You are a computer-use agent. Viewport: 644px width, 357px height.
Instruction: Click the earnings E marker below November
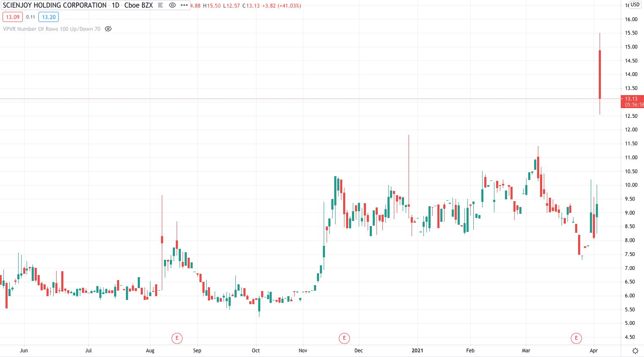(344, 338)
